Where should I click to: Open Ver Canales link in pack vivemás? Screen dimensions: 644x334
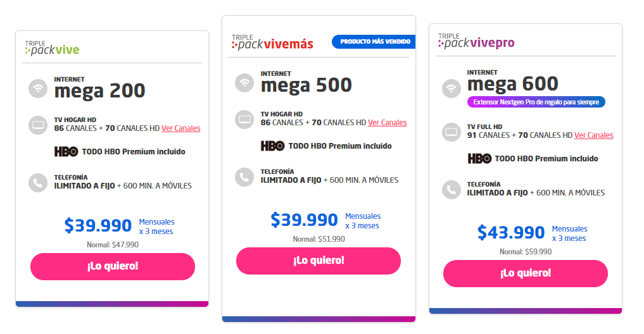click(388, 122)
